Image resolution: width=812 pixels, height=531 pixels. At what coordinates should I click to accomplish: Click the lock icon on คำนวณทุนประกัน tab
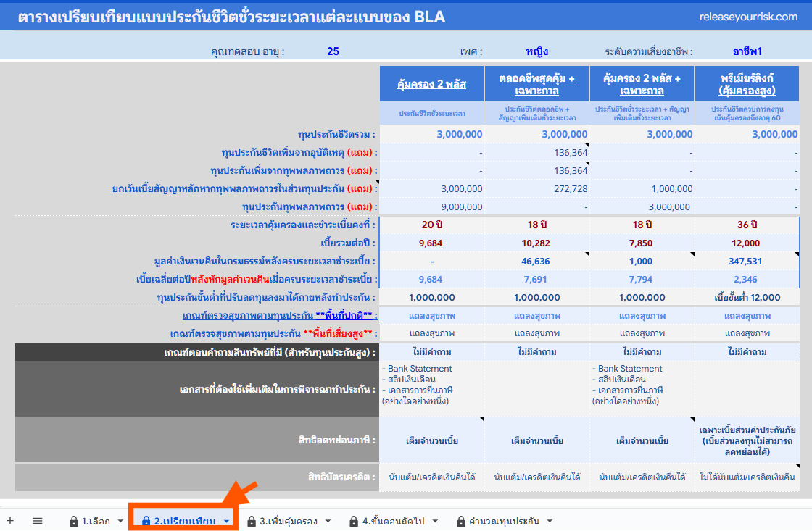[461, 522]
